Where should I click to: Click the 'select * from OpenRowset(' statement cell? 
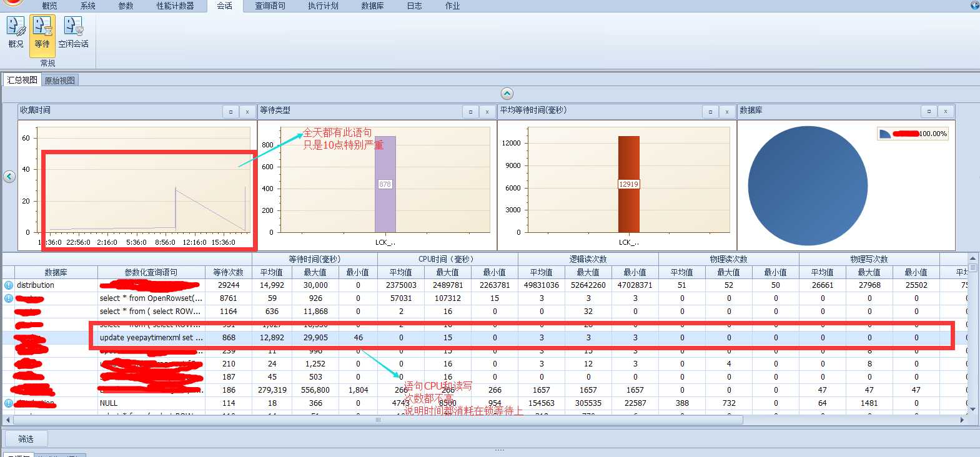pos(151,298)
